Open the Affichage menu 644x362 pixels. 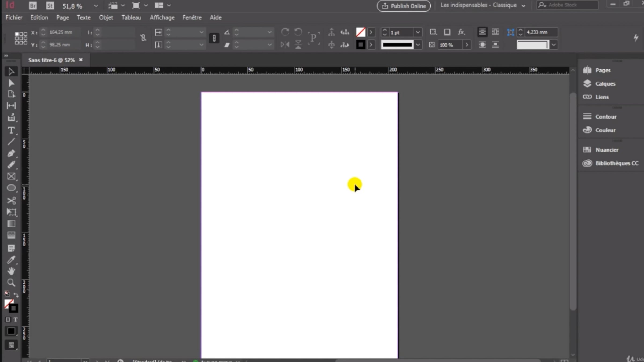(162, 17)
